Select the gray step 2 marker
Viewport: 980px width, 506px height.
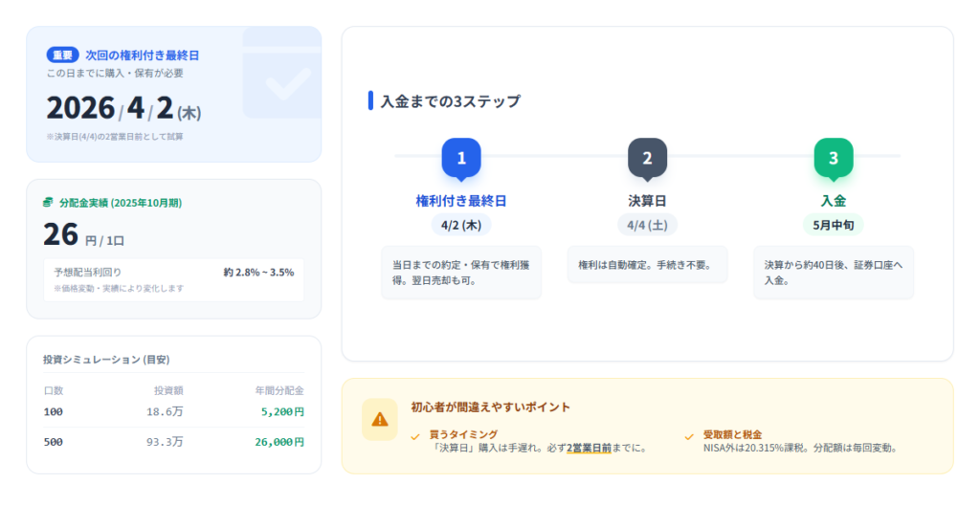647,159
